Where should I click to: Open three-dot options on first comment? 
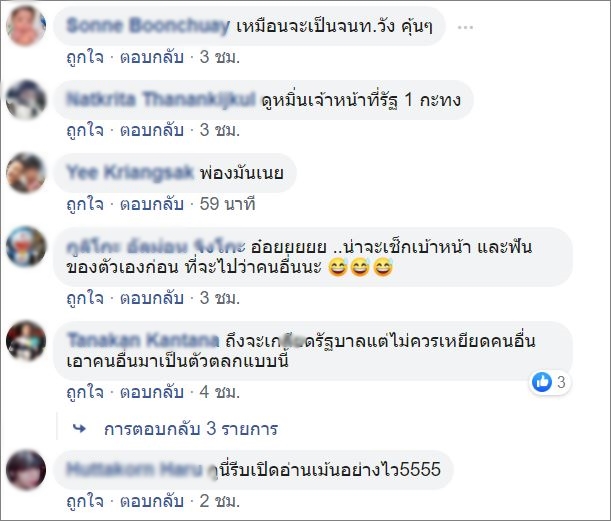(x=465, y=27)
